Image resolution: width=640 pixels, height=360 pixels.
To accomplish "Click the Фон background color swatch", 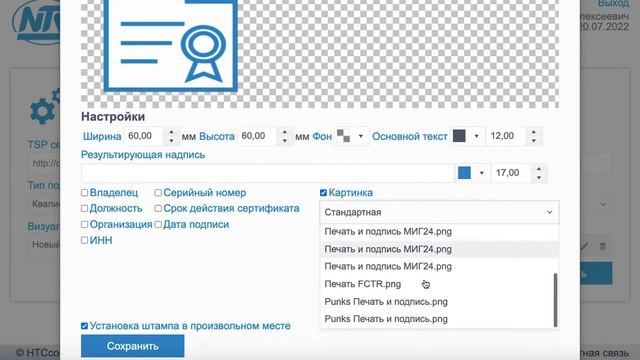I will click(x=343, y=136).
